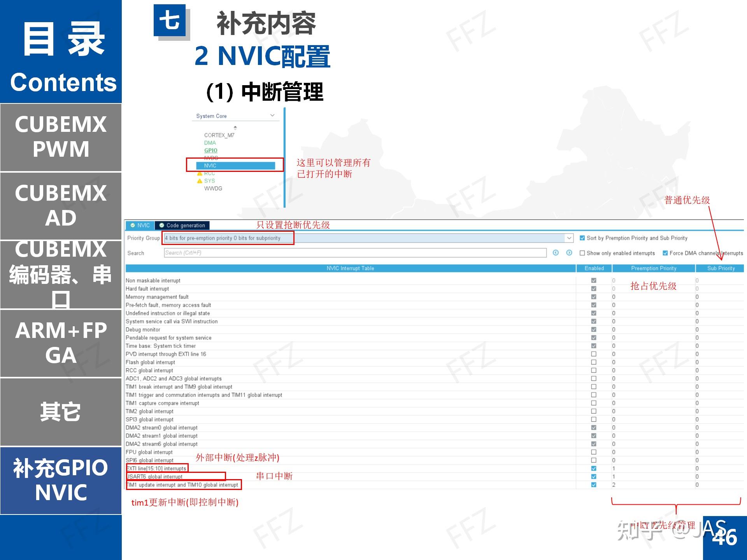Click the green check icon on NVIC tab
Viewport: 747px width, 560px height.
(x=133, y=225)
